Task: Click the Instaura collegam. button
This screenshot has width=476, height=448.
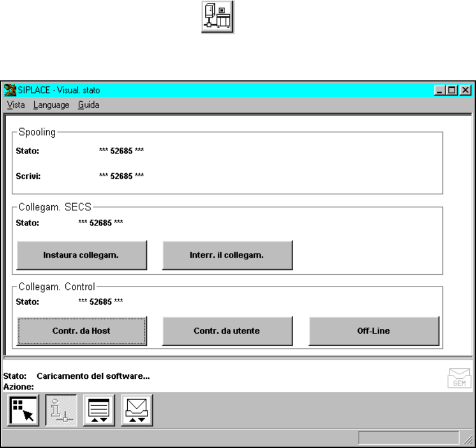Action: (x=82, y=255)
